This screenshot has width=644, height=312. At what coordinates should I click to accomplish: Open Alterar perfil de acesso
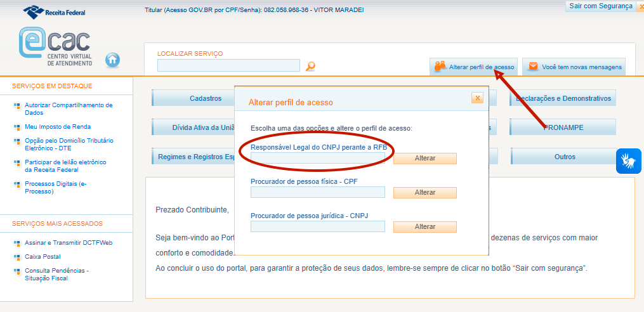click(x=474, y=67)
